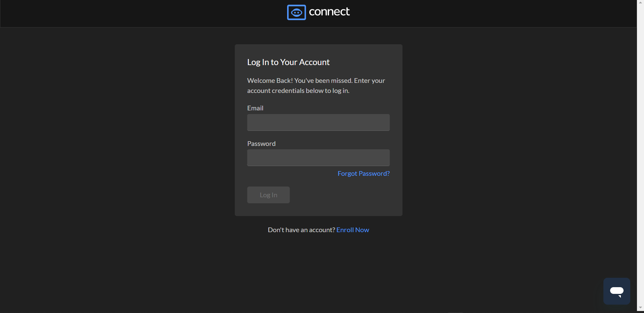This screenshot has width=644, height=313.
Task: Focus the Password input field
Action: (x=318, y=158)
